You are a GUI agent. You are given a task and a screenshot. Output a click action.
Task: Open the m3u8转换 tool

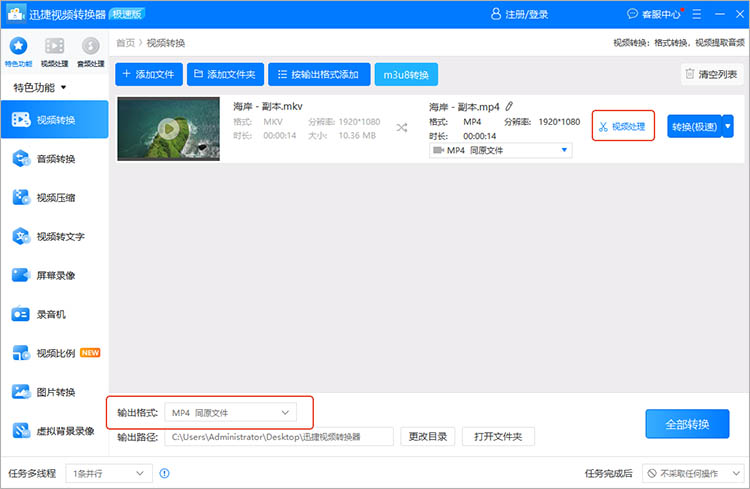(x=406, y=74)
